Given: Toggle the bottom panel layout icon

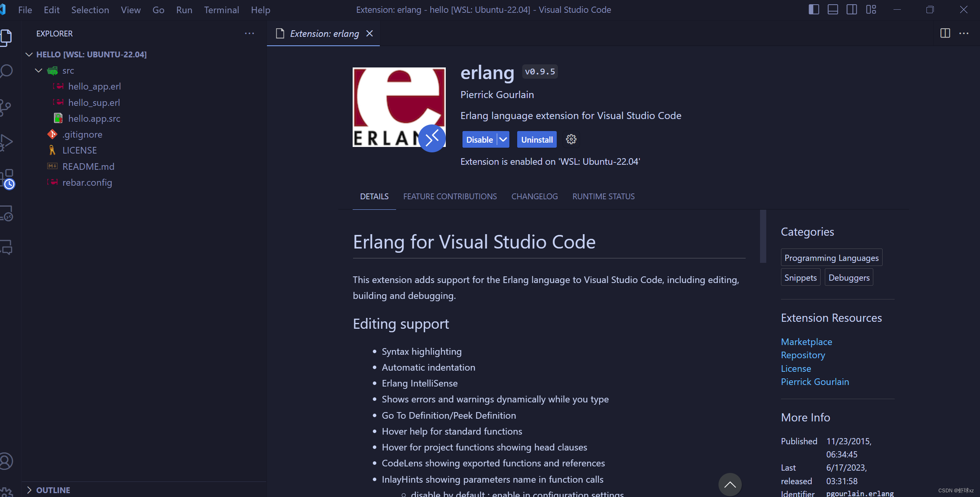Looking at the screenshot, I should point(833,10).
